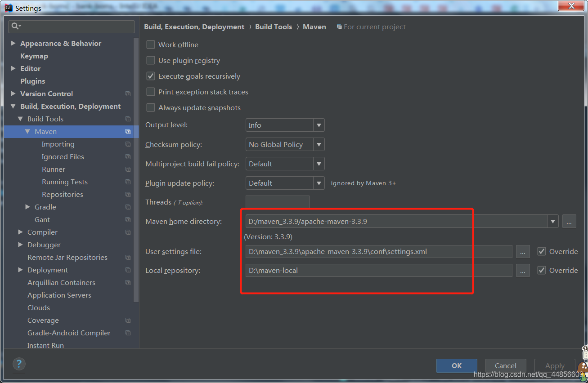The image size is (588, 383).
Task: Click project-level icon beside Ignored Files
Action: pyautogui.click(x=128, y=157)
